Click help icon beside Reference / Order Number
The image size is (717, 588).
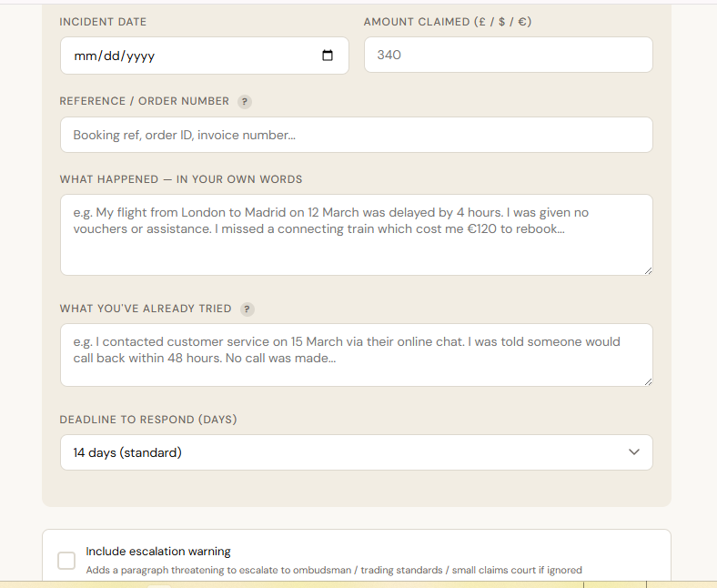click(245, 102)
